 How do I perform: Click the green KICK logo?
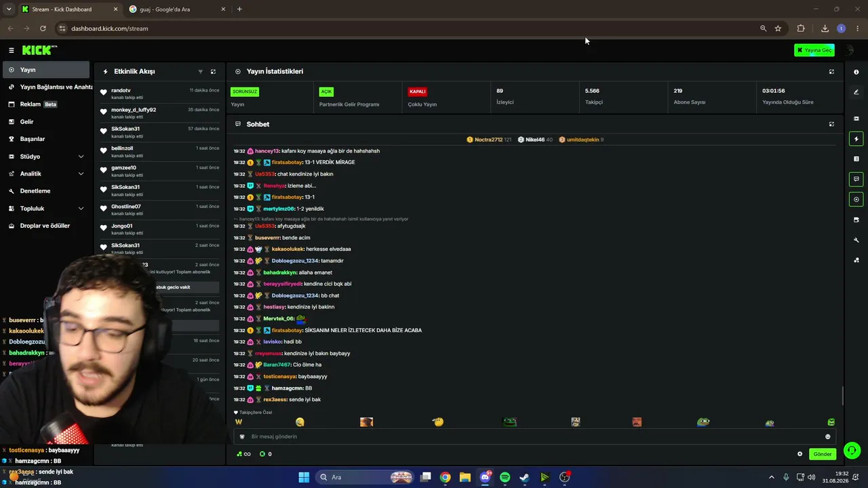coord(39,50)
